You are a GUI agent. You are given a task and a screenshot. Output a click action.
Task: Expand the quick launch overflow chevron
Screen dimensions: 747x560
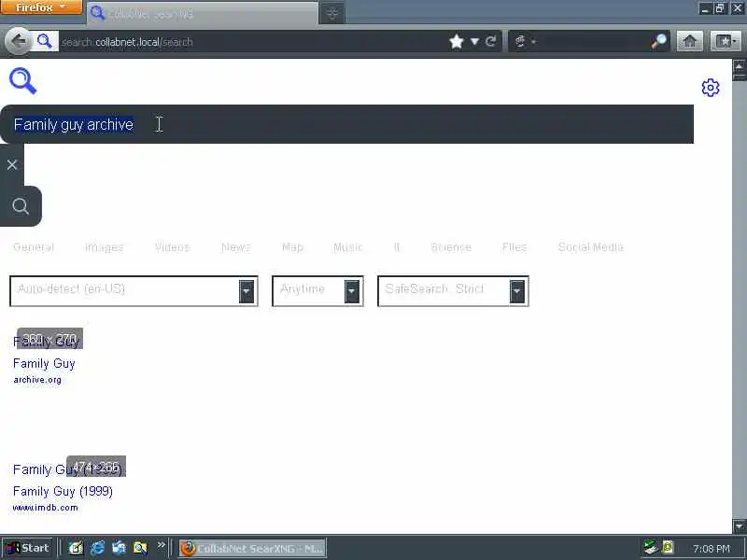click(161, 545)
